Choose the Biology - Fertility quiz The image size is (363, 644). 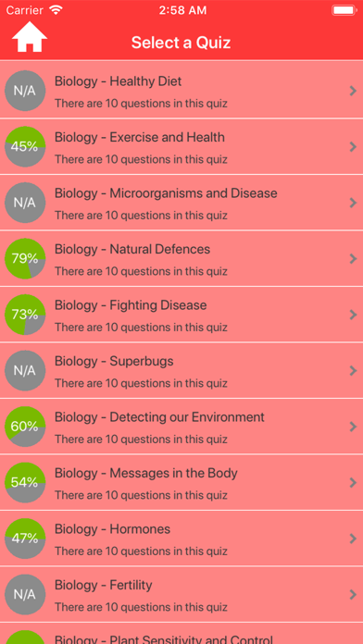click(181, 594)
